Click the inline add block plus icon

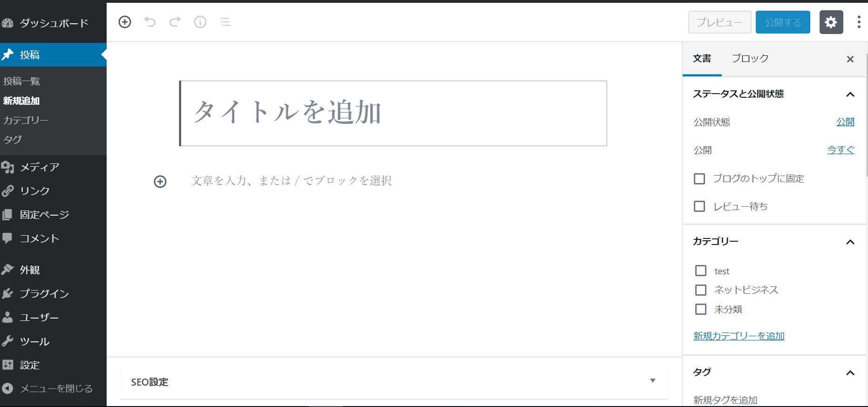[160, 182]
